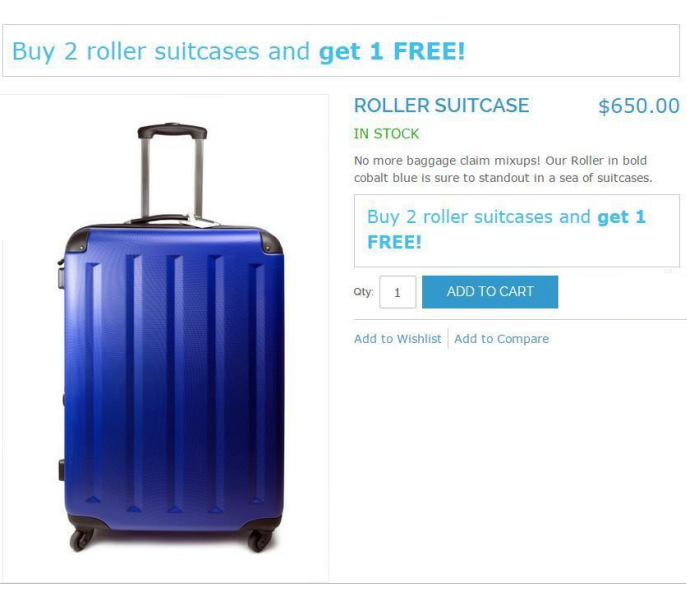This screenshot has height=600, width=687.
Task: Focus the Qty input field
Action: pos(397,292)
